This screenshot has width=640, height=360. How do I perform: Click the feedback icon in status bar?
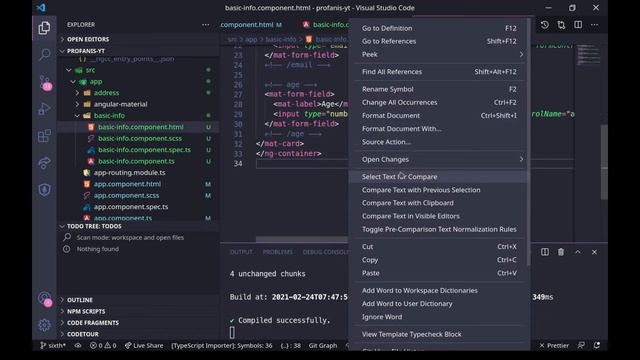pyautogui.click(x=581, y=345)
